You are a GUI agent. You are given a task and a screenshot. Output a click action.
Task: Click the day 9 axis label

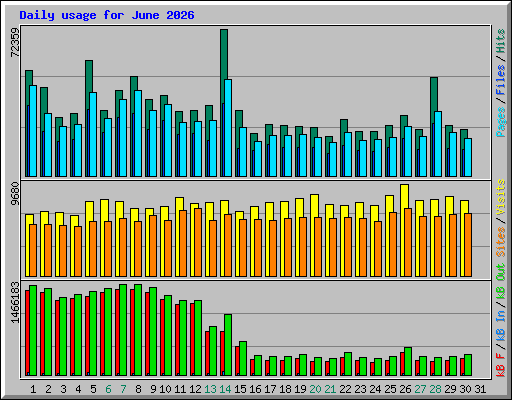tap(153, 389)
